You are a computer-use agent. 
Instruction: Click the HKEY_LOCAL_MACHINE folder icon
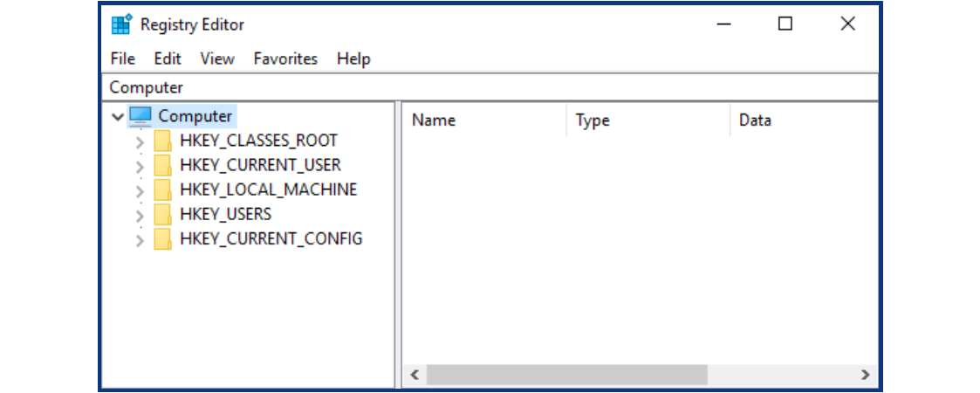point(162,190)
